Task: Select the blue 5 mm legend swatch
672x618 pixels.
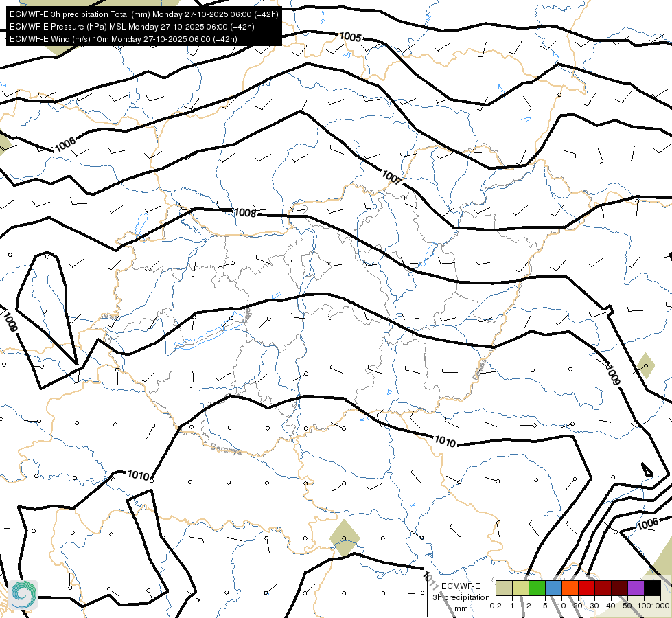Action: pyautogui.click(x=553, y=588)
